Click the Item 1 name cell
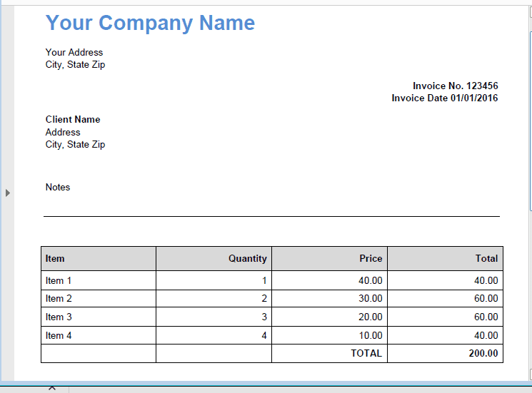 98,280
